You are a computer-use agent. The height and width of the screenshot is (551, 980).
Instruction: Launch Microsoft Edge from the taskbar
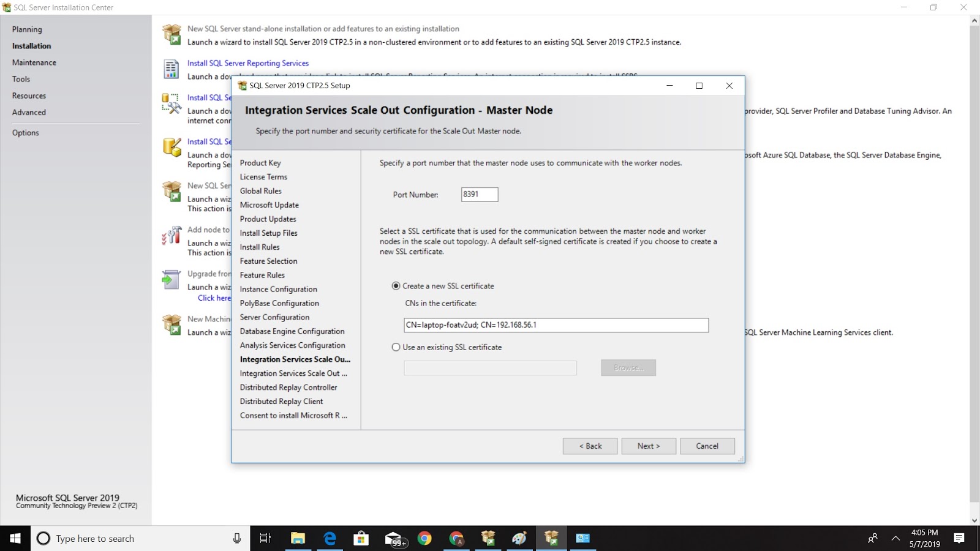coord(329,538)
